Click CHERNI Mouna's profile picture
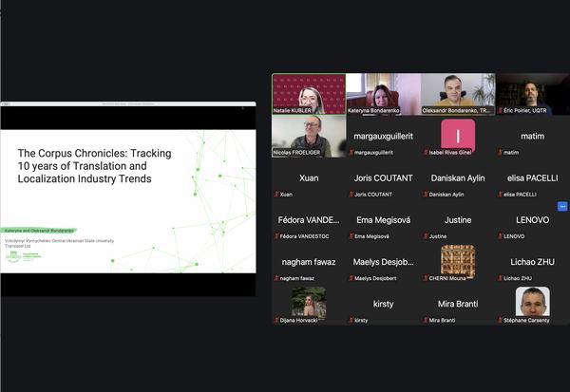The image size is (570, 392). (x=458, y=260)
